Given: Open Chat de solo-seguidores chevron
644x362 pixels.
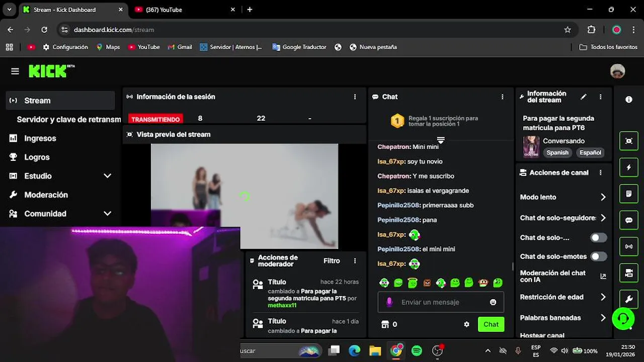Looking at the screenshot, I should (x=603, y=218).
